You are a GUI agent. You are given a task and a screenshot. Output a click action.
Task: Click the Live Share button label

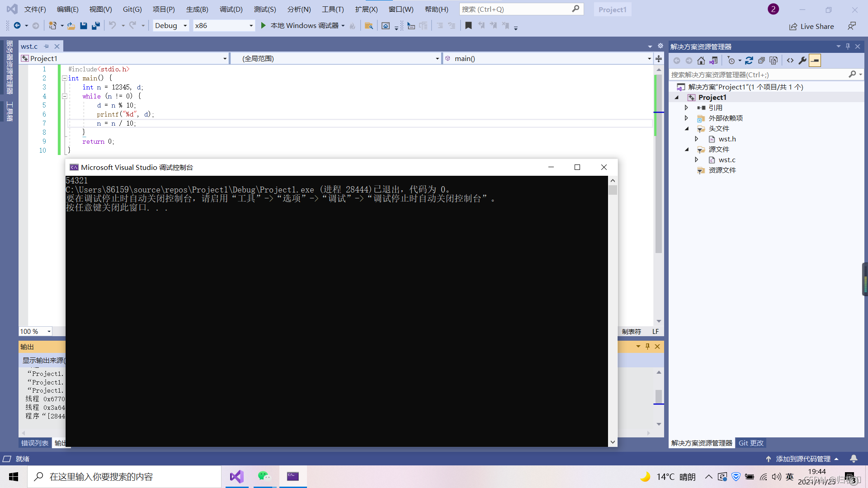(817, 27)
